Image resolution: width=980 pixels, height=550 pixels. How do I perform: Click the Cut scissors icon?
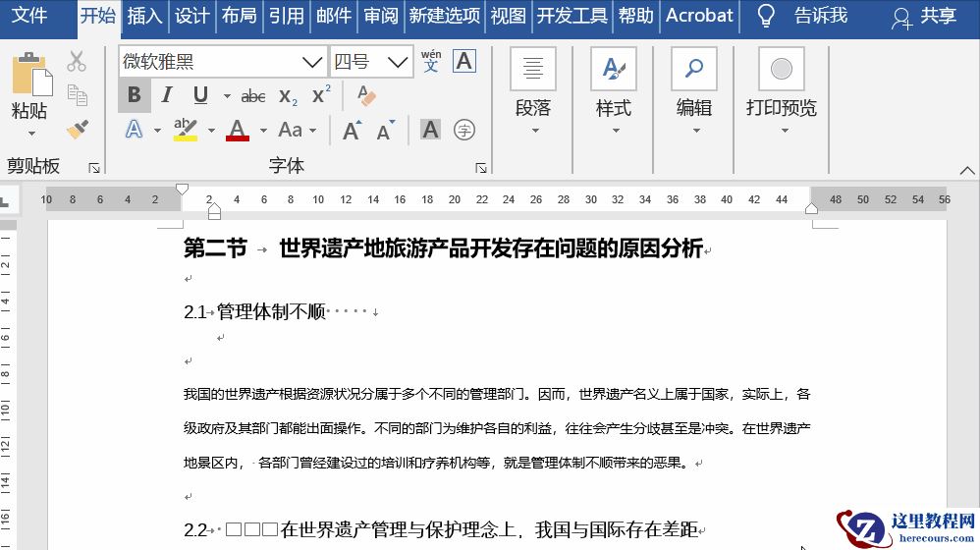click(77, 61)
